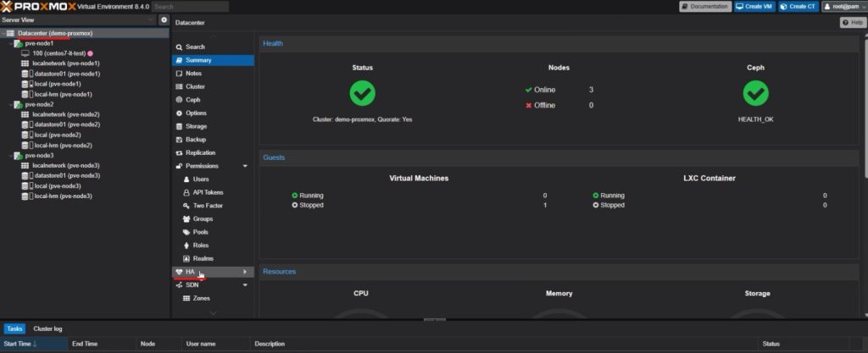Click the User name column header

click(215, 344)
